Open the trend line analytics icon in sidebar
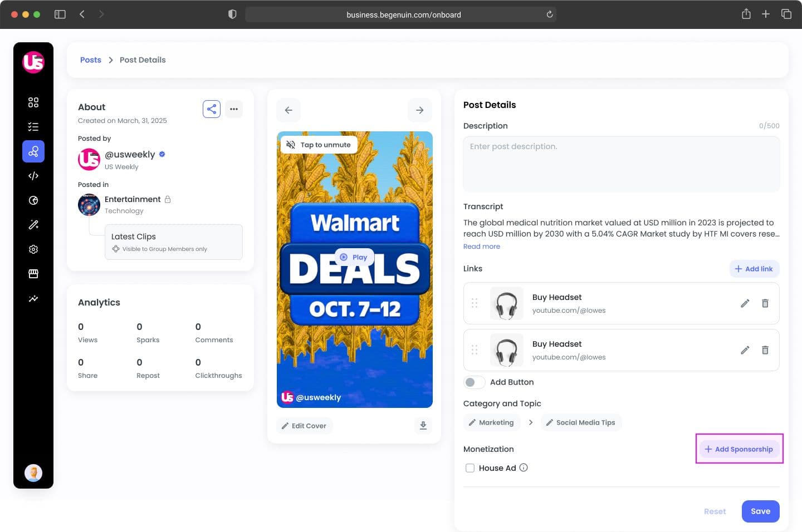Screen dimensions: 802x532 pyautogui.click(x=33, y=298)
